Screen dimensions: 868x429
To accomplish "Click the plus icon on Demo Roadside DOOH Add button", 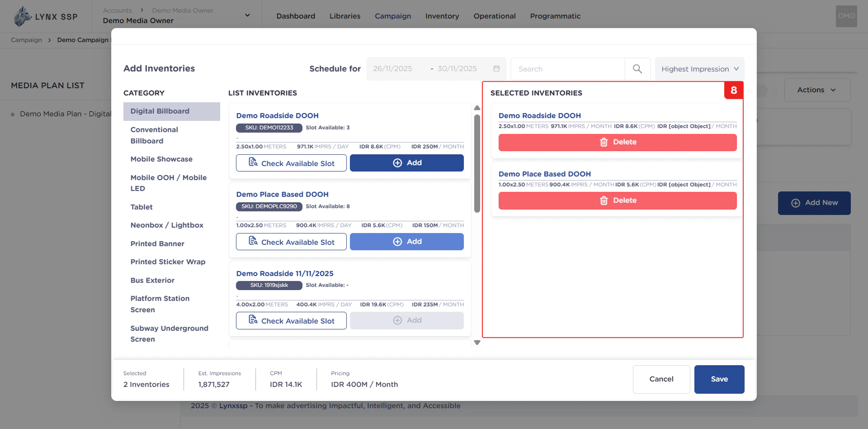I will 397,163.
